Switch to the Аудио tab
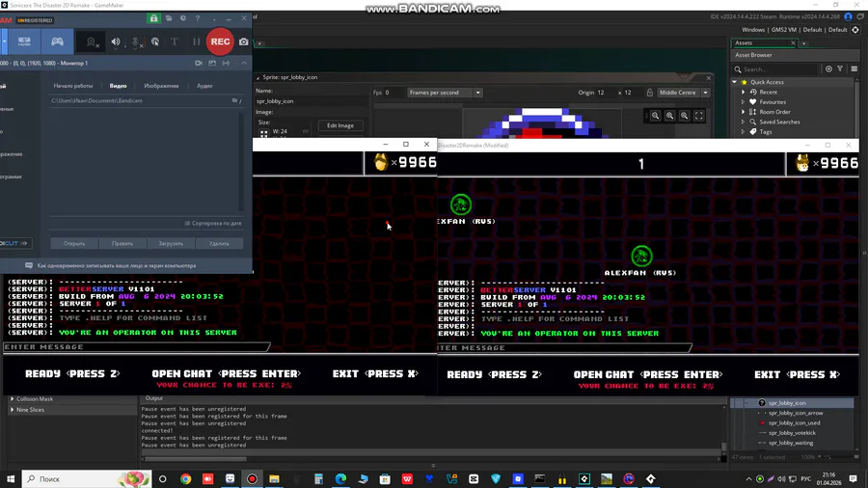 (x=204, y=86)
